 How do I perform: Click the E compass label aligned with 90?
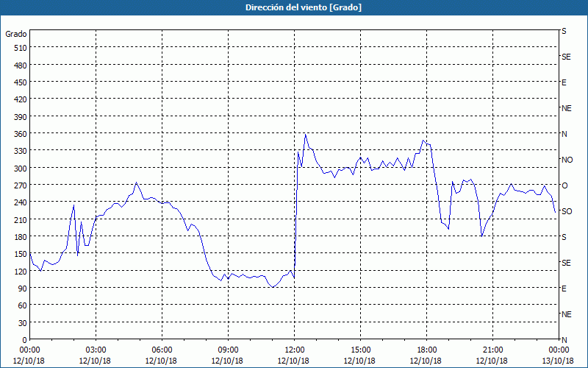point(564,289)
